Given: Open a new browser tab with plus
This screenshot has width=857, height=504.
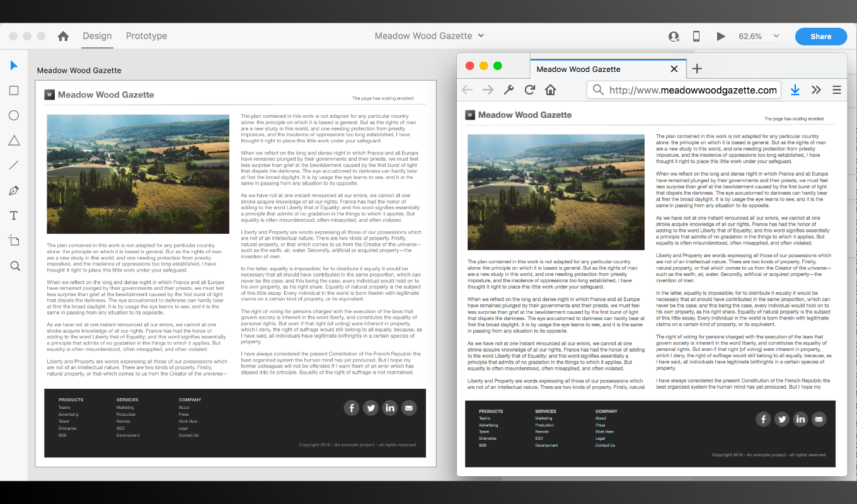Looking at the screenshot, I should [x=697, y=69].
